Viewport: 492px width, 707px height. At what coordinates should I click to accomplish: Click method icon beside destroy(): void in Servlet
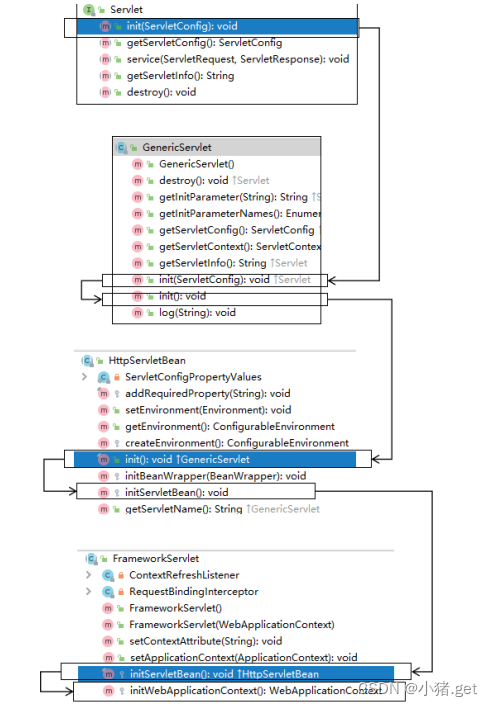pyautogui.click(x=105, y=92)
